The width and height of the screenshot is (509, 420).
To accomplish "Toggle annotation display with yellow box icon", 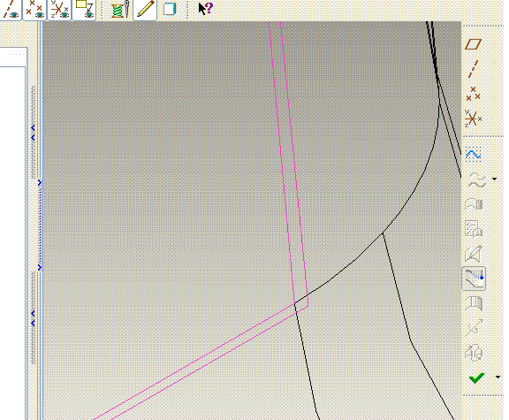I will (x=84, y=10).
